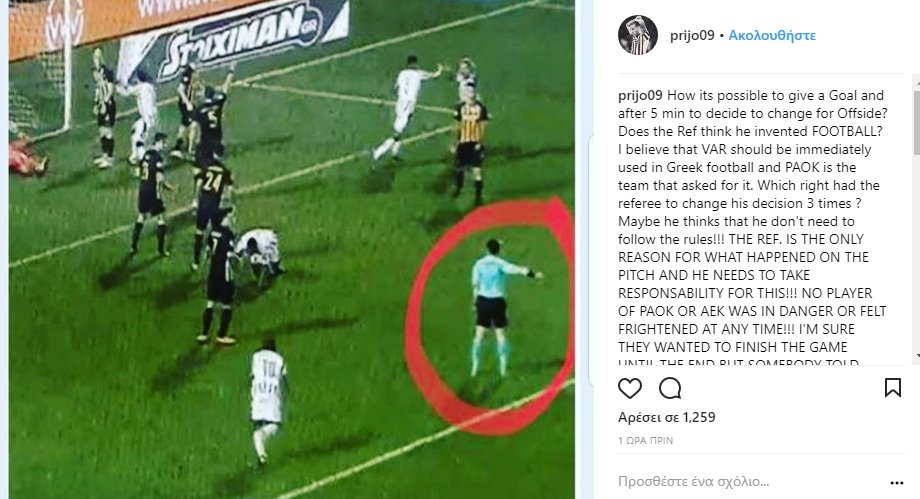This screenshot has height=499, width=920.
Task: Save the post using the bookmark icon
Action: point(892,387)
